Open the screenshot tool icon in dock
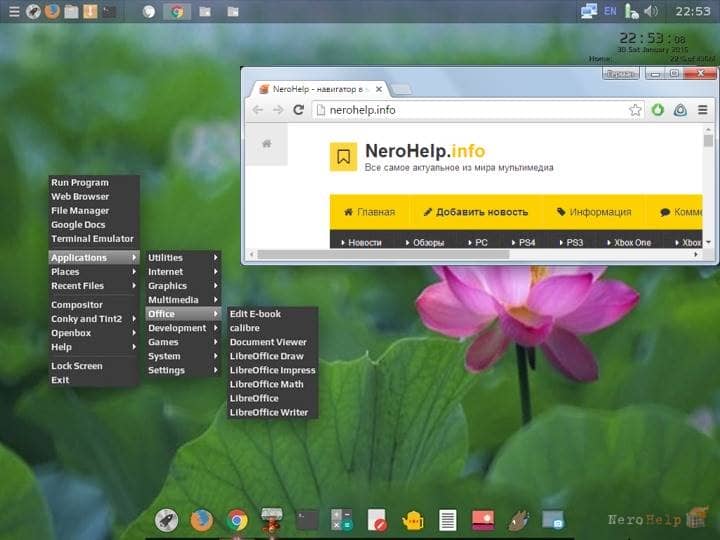720x540 pixels. tap(553, 520)
